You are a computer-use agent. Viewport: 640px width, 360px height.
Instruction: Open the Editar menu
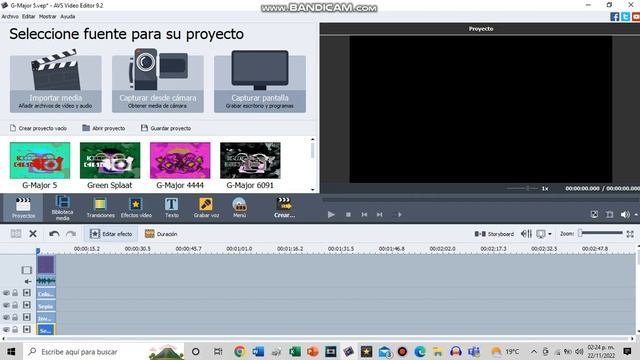pos(29,17)
